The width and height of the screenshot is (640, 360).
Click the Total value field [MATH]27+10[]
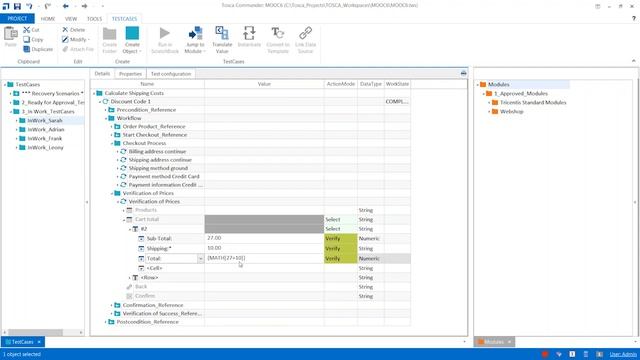[x=264, y=258]
